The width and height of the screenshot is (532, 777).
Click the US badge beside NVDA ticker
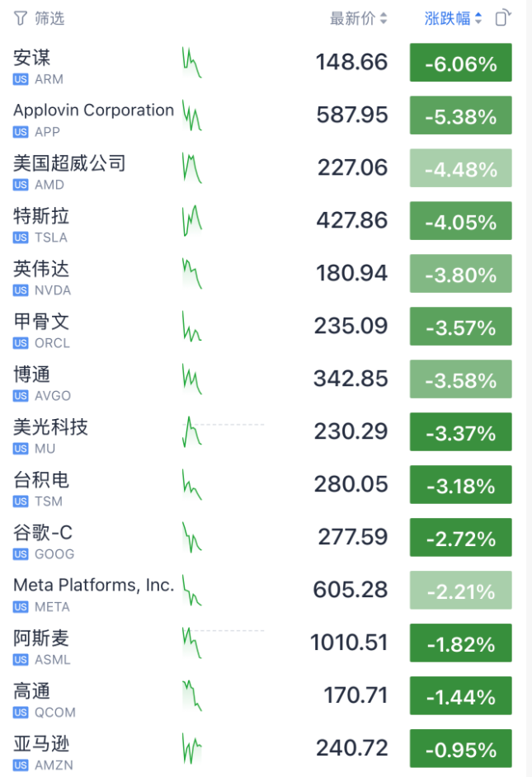tap(21, 290)
